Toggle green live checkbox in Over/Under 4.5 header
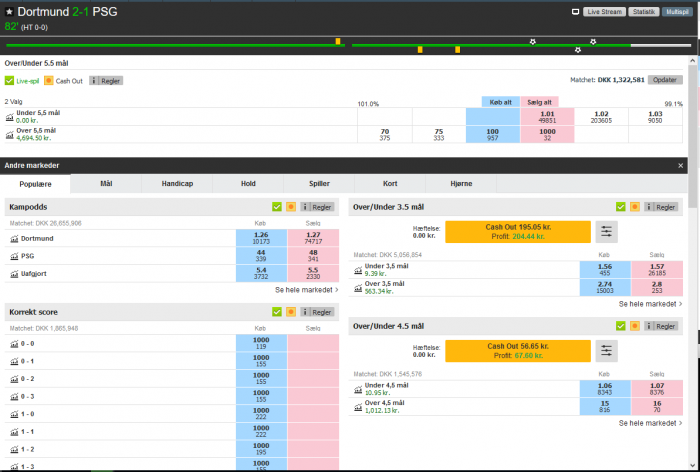 621,326
